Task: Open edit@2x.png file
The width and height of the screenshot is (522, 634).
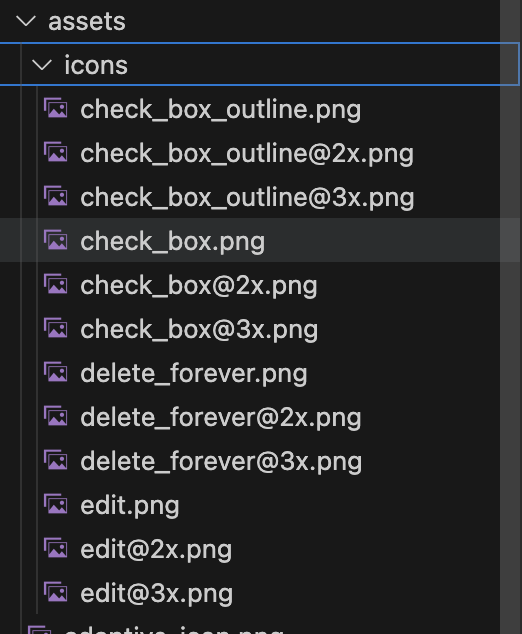Action: click(x=156, y=550)
